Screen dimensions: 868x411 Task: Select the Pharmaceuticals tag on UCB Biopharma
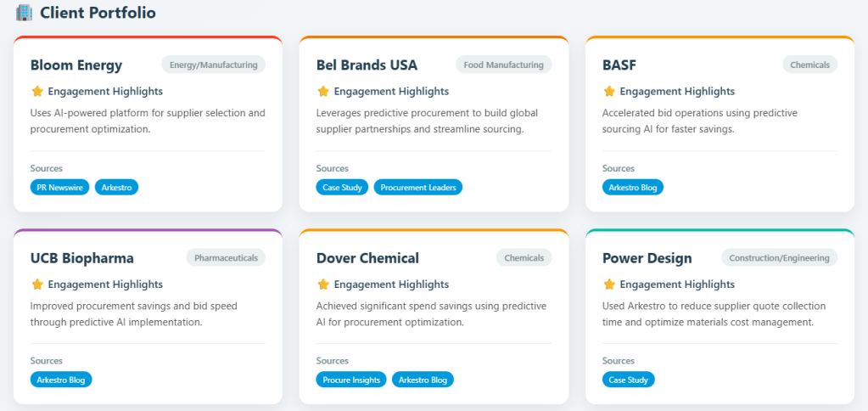coord(226,257)
